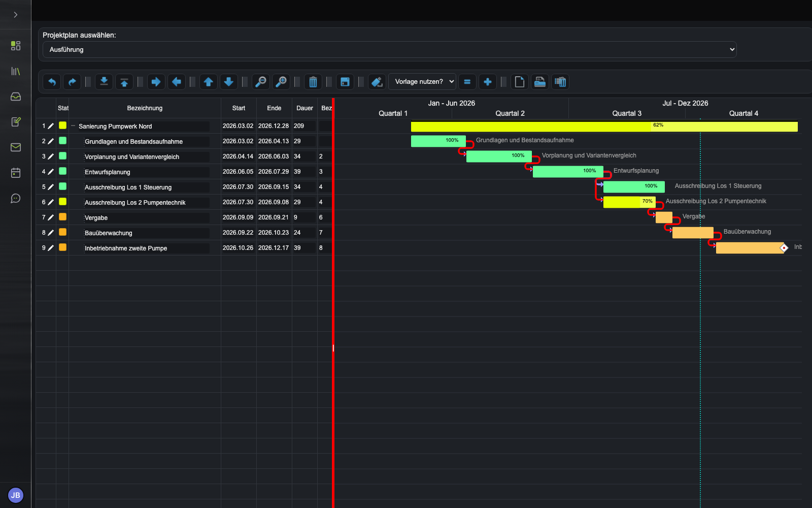Open the mail icon in the sidebar
812x508 pixels.
(x=16, y=147)
